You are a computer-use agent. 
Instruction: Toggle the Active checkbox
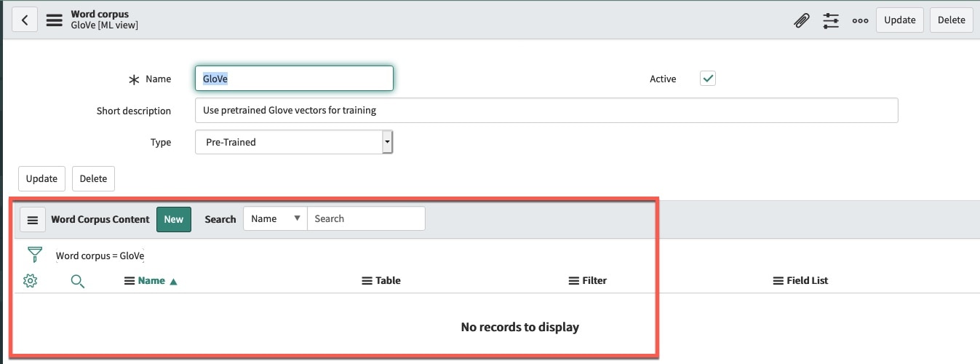coord(707,78)
